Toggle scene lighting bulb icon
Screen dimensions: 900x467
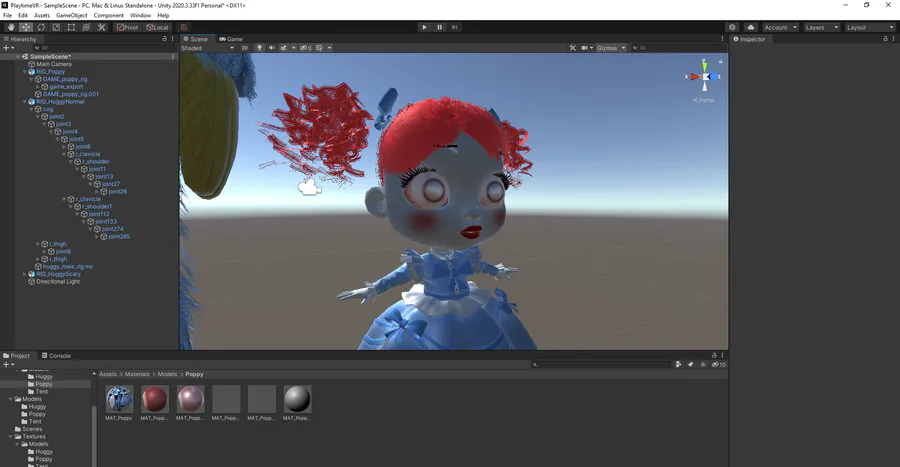pos(259,48)
